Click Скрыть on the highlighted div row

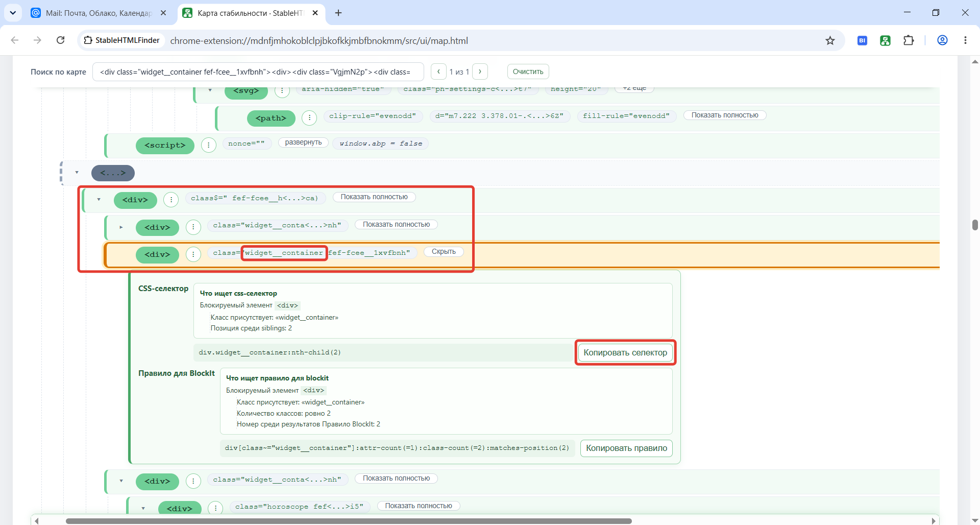point(444,252)
